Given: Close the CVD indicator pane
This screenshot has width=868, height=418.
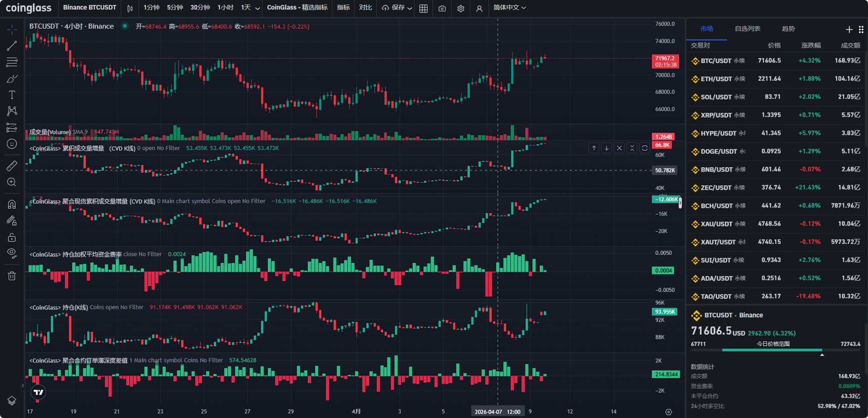Looking at the screenshot, I should [x=619, y=148].
